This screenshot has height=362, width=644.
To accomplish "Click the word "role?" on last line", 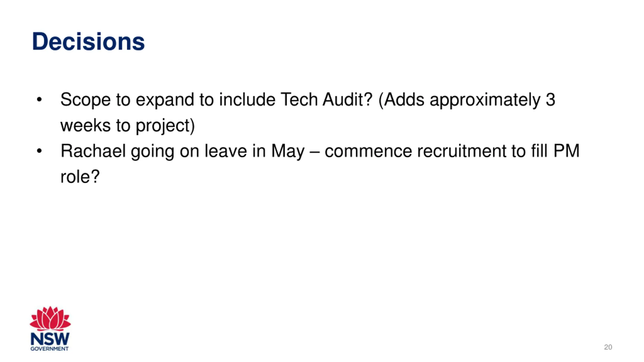I will tap(80, 177).
